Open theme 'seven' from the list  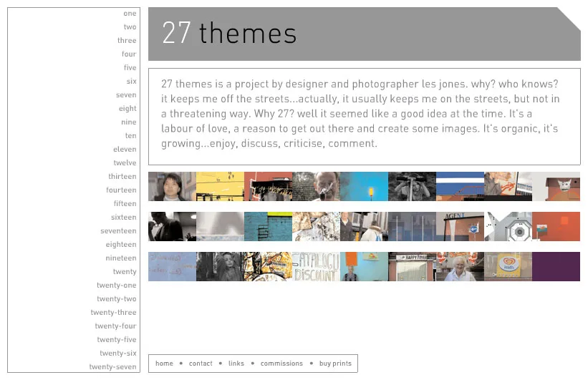pos(126,95)
